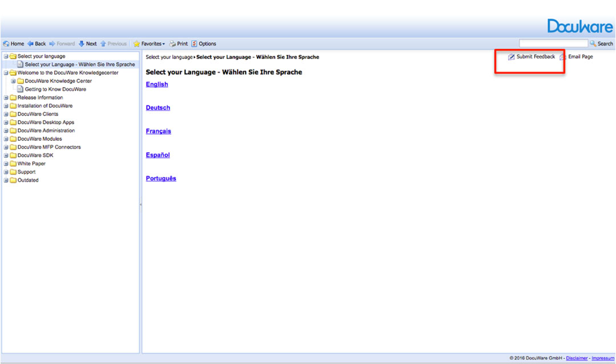
Task: Click the Submit Feedback pencil icon
Action: (x=511, y=57)
